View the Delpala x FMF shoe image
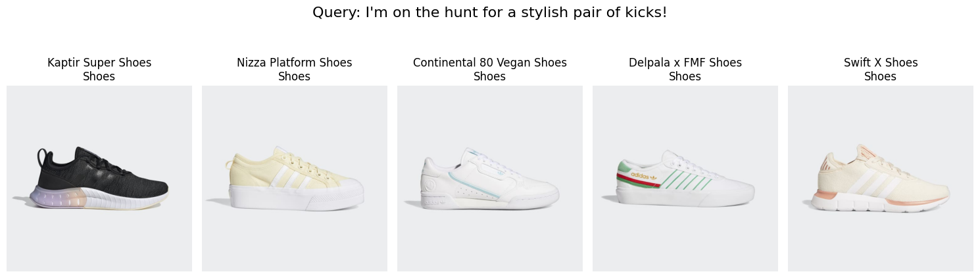 [x=685, y=179]
